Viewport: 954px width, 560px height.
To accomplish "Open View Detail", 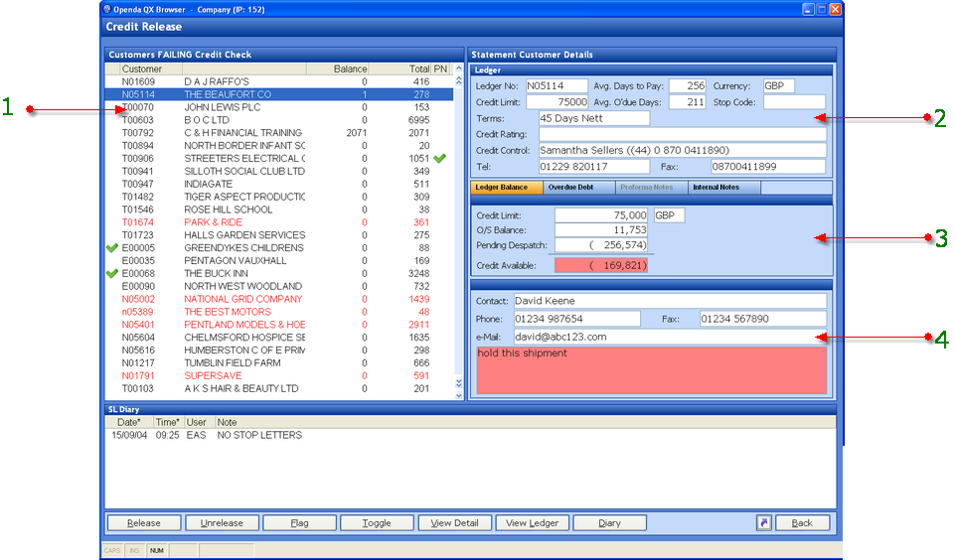I will coord(454,523).
